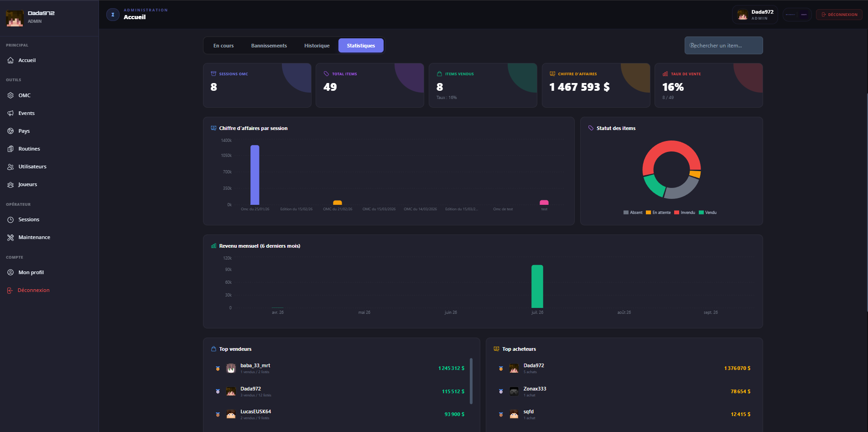This screenshot has width=868, height=432.
Task: Click baba_33_mrt avatar in Top vendeurs
Action: point(231,368)
